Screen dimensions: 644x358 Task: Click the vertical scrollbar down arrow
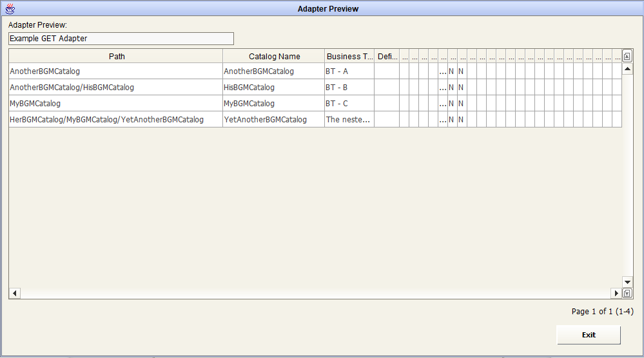pos(627,282)
